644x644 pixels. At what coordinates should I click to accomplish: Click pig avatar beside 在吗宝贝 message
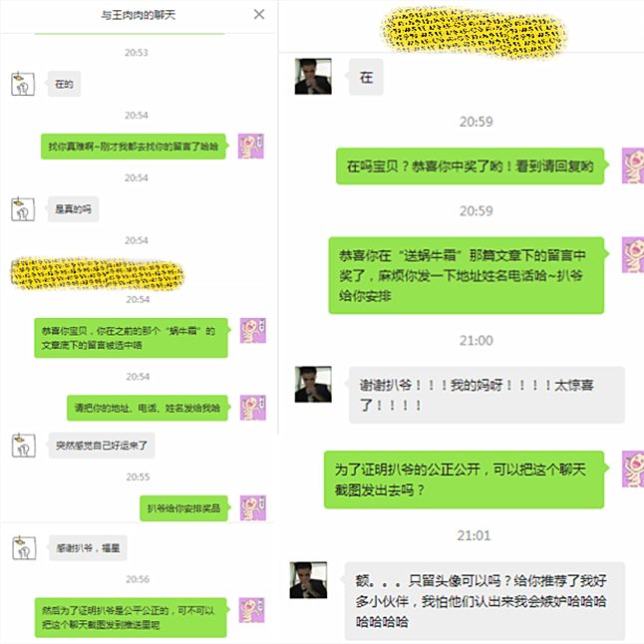(632, 165)
